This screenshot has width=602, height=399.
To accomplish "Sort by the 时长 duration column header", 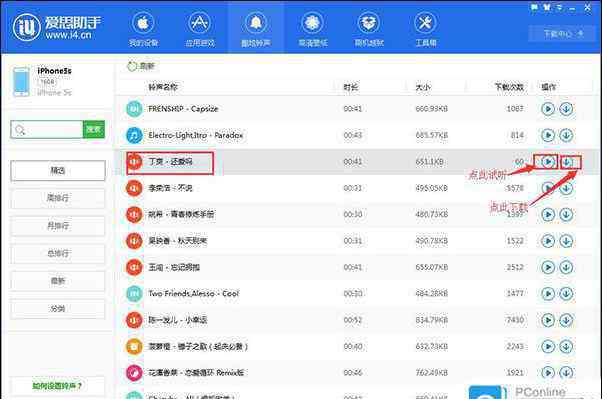I will coord(351,87).
